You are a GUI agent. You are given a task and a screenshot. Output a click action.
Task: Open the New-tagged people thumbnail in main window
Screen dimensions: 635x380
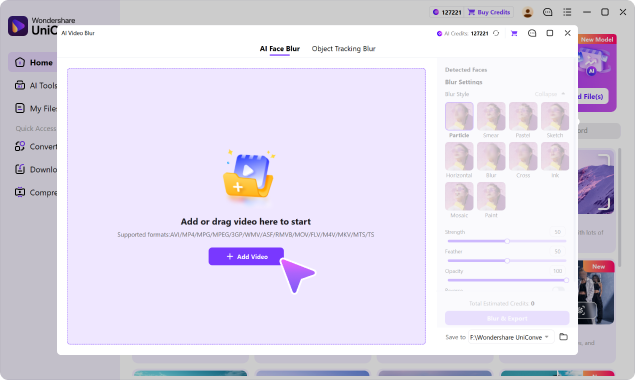596,292
